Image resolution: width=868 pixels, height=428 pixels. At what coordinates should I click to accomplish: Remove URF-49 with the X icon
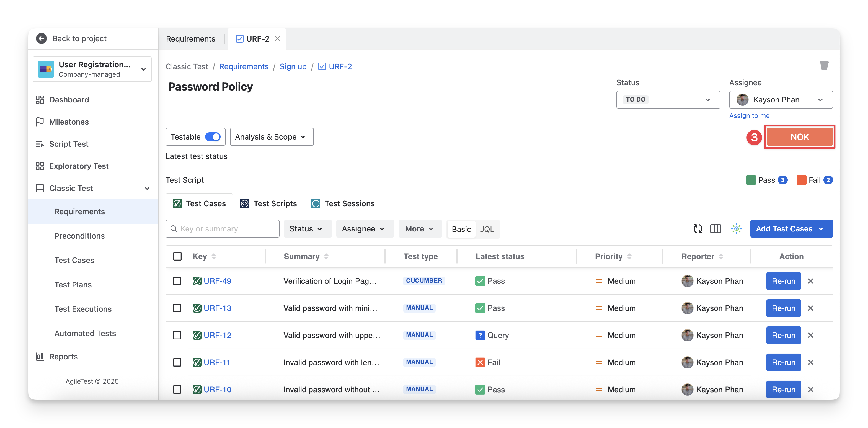(810, 281)
